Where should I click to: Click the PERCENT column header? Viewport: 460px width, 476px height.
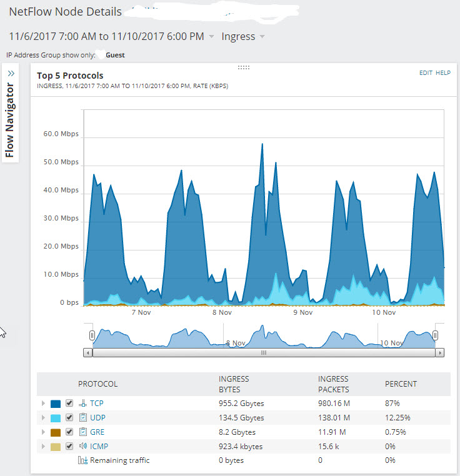[x=401, y=384]
